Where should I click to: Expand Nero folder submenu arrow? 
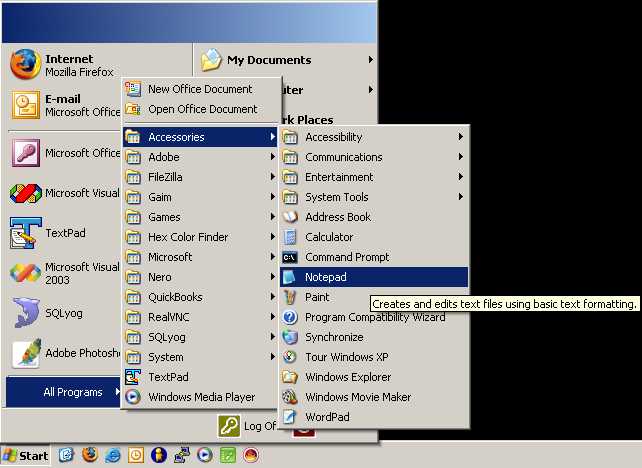click(273, 277)
